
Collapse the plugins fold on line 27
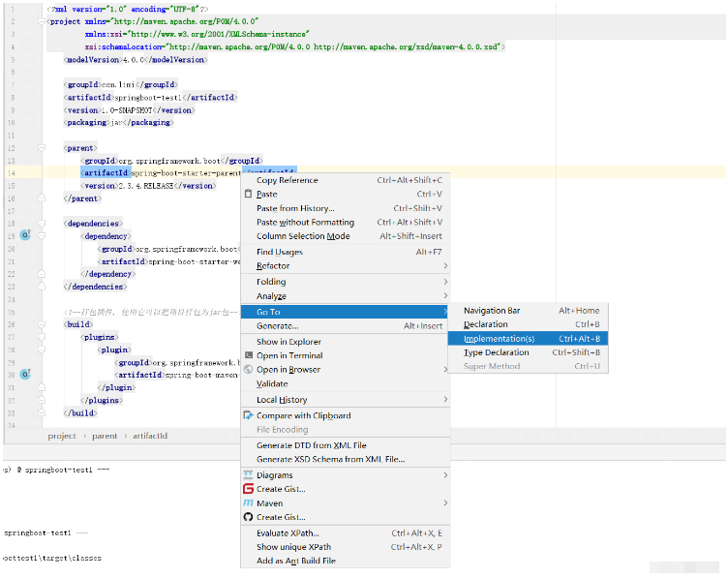pos(42,337)
